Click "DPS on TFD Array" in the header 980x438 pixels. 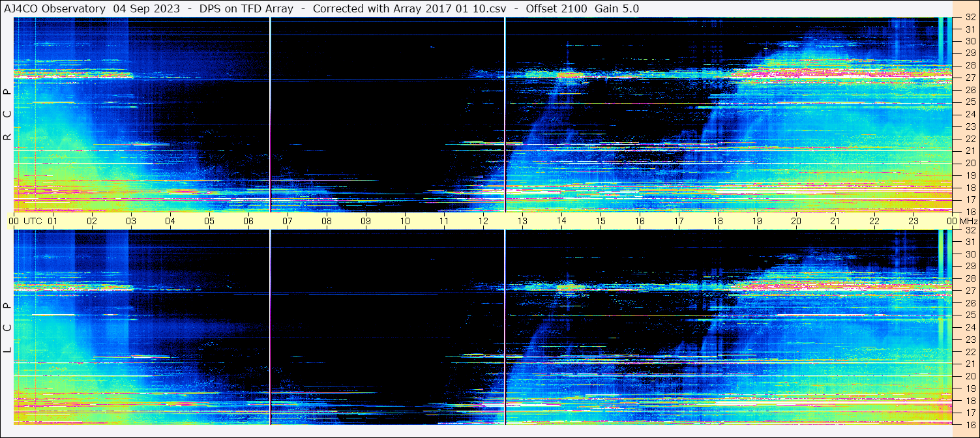246,8
